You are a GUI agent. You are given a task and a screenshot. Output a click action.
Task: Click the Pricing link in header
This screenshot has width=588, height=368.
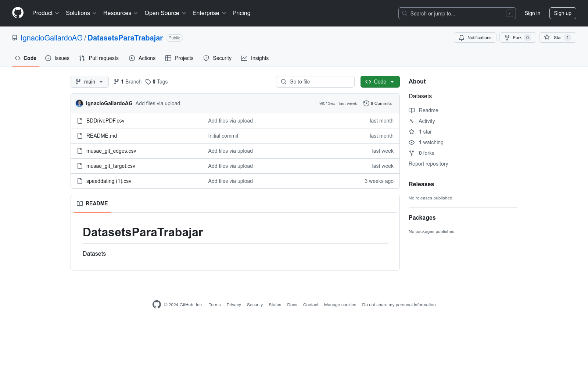click(x=241, y=13)
